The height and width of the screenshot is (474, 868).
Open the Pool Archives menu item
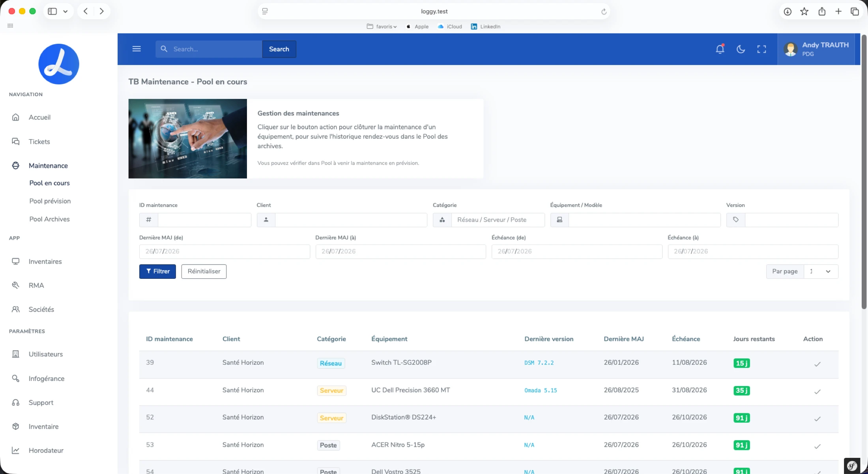(49, 219)
